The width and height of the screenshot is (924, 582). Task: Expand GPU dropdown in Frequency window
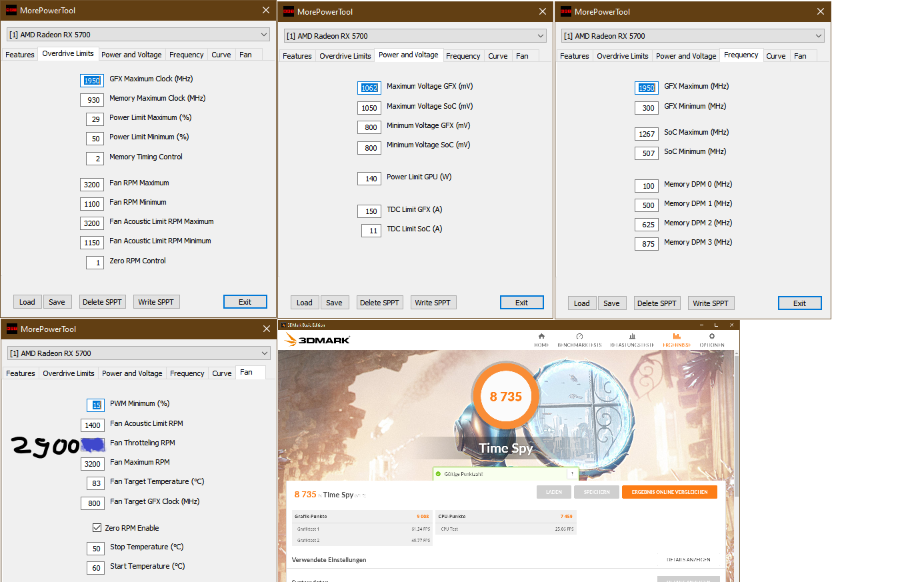[818, 36]
